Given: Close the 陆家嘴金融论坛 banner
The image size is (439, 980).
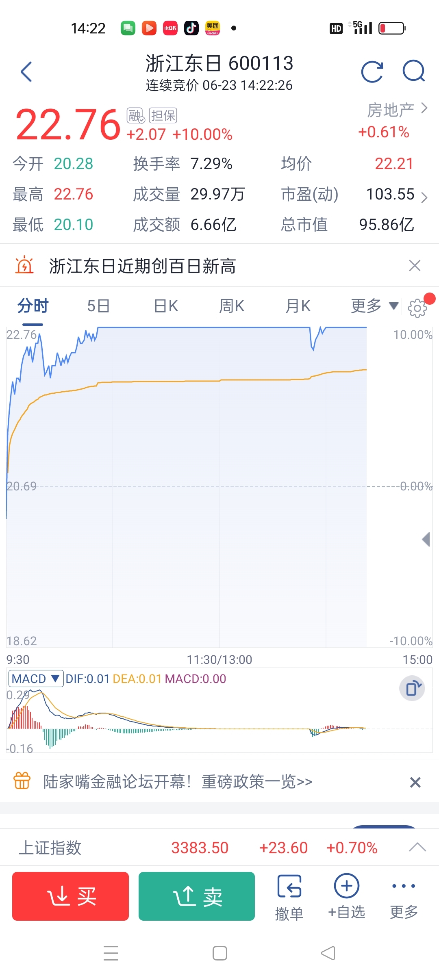Looking at the screenshot, I should pos(415,782).
